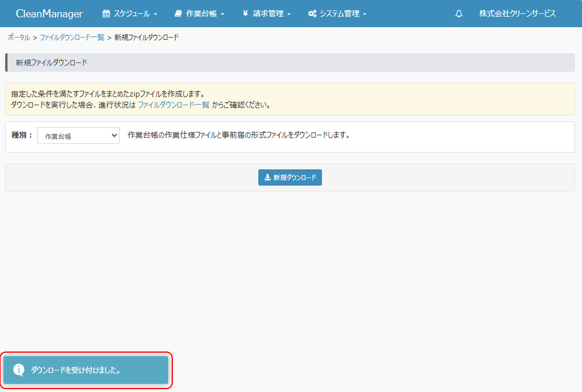Viewport: 582px width, 392px height.
Task: Click the 新規ファイルダウンロード section header bar
Action: (x=290, y=62)
